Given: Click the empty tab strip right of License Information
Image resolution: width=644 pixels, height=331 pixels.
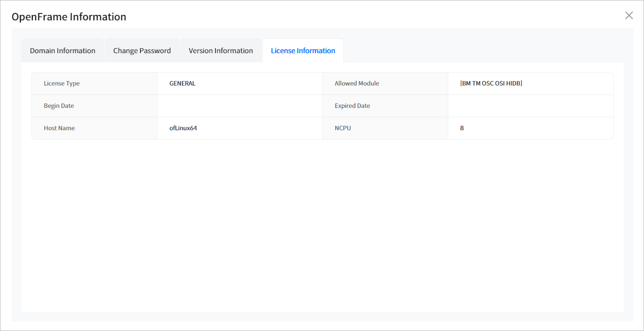Looking at the screenshot, I should (x=482, y=51).
